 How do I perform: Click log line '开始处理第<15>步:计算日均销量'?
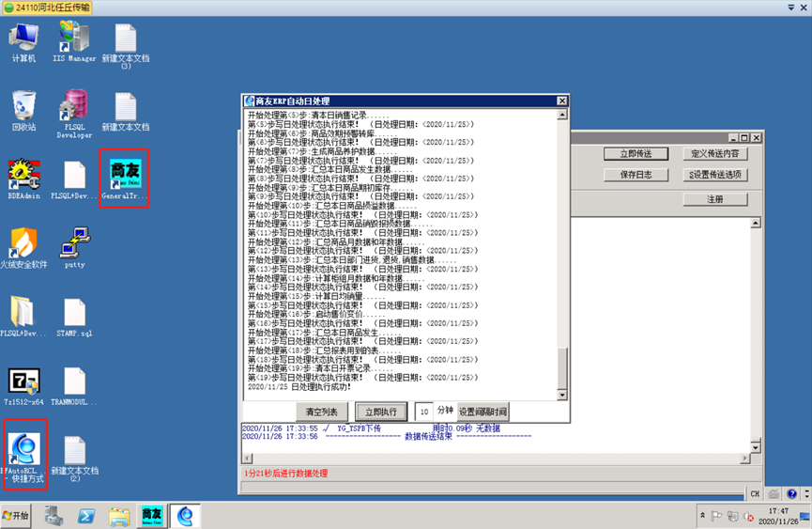316,296
